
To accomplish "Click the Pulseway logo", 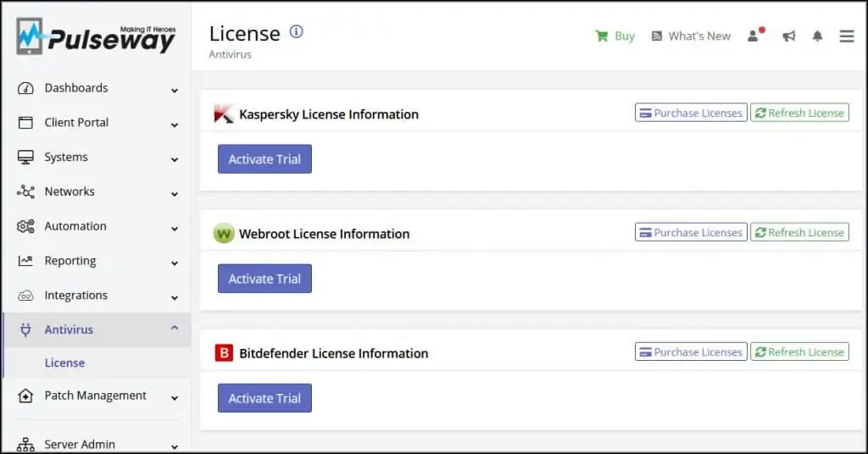I will tap(96, 36).
